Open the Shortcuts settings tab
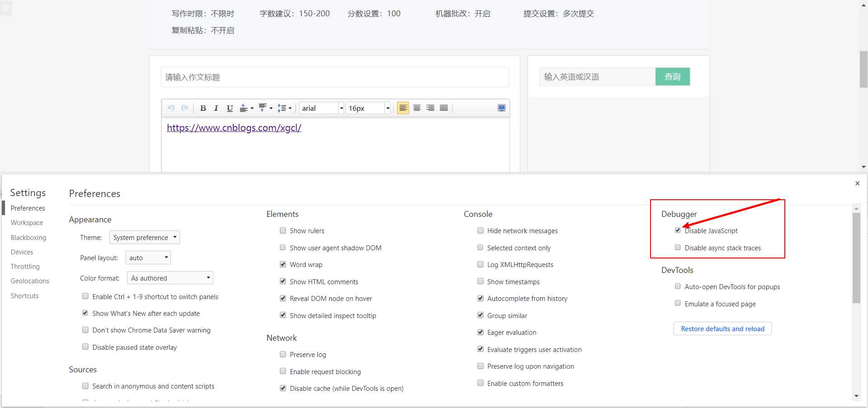The height and width of the screenshot is (408, 868). pyautogui.click(x=24, y=295)
